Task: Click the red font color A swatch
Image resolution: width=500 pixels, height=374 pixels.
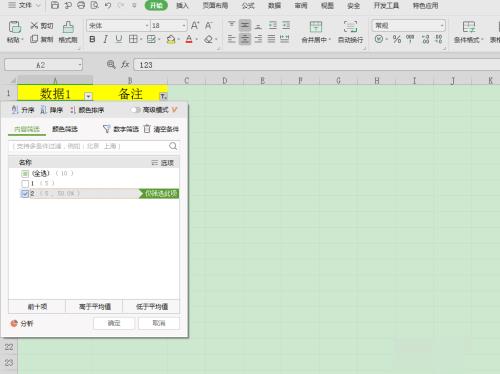Action: 189,39
